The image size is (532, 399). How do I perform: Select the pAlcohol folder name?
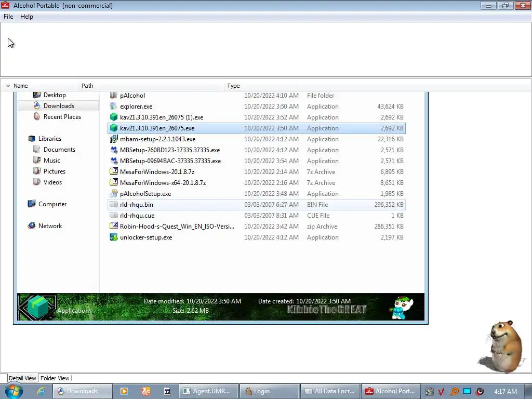click(132, 96)
